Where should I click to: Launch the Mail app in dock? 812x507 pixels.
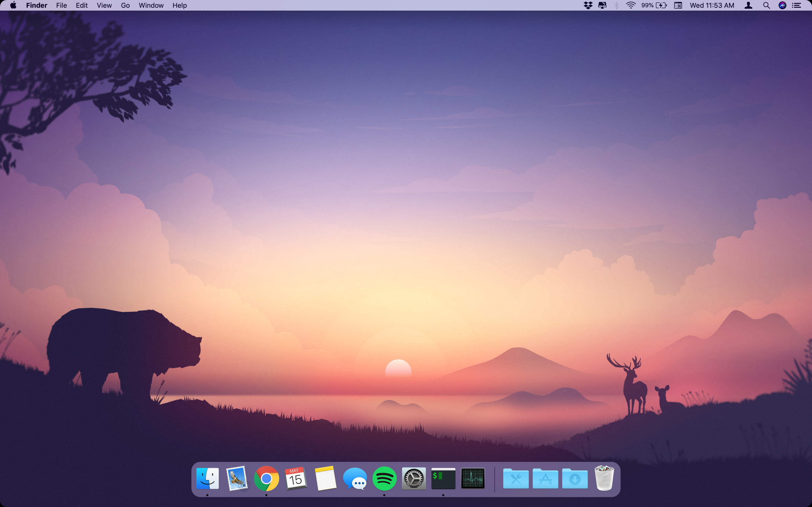(x=237, y=479)
